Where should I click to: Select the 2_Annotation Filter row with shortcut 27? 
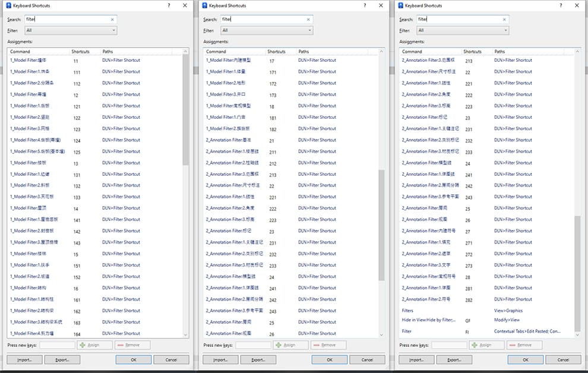487,231
